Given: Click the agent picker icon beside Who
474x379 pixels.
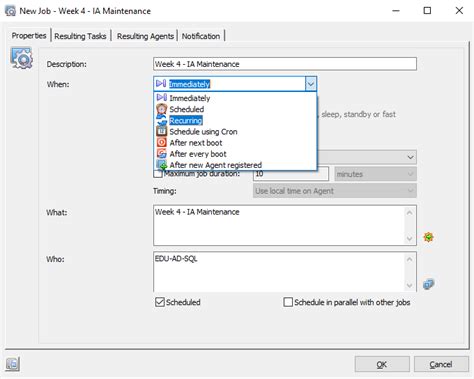Looking at the screenshot, I should [x=428, y=284].
